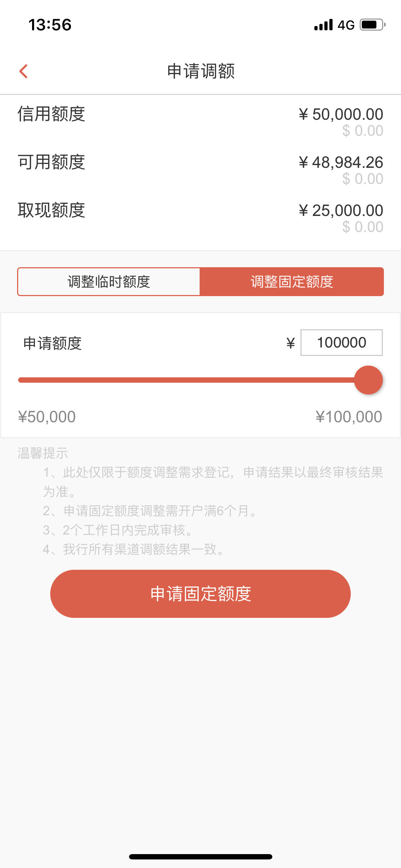Tap the ¥ 48,984.26 available credit value

coord(341,162)
